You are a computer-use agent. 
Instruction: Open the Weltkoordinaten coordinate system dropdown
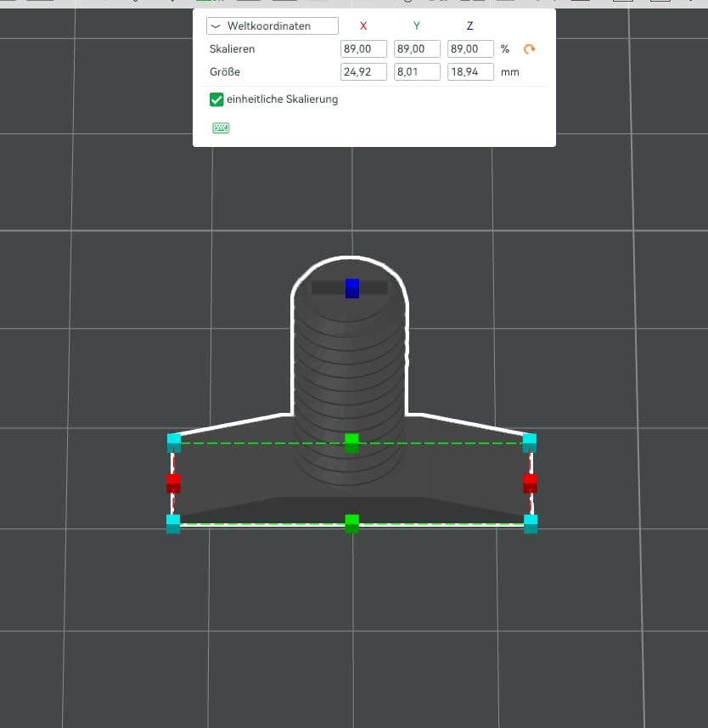pyautogui.click(x=273, y=26)
